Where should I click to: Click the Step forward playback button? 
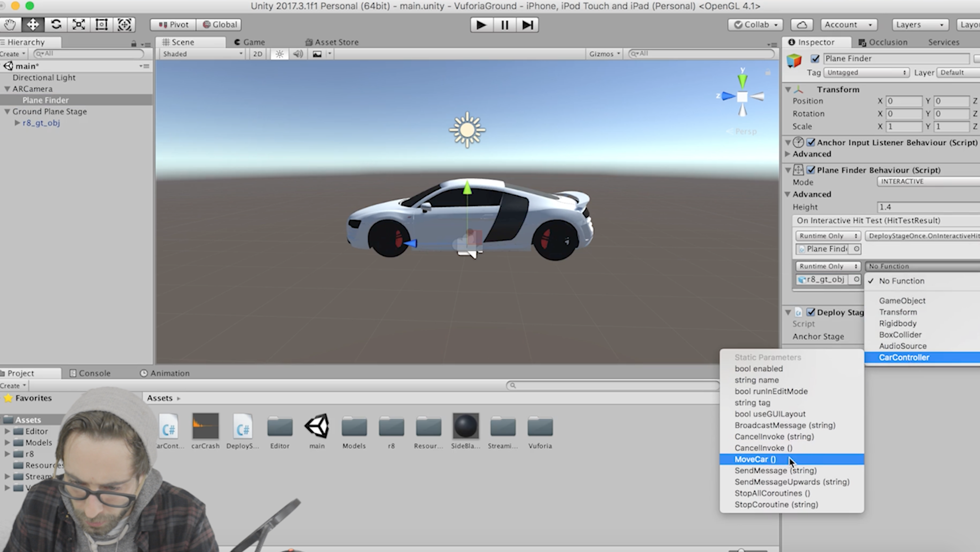click(x=527, y=25)
